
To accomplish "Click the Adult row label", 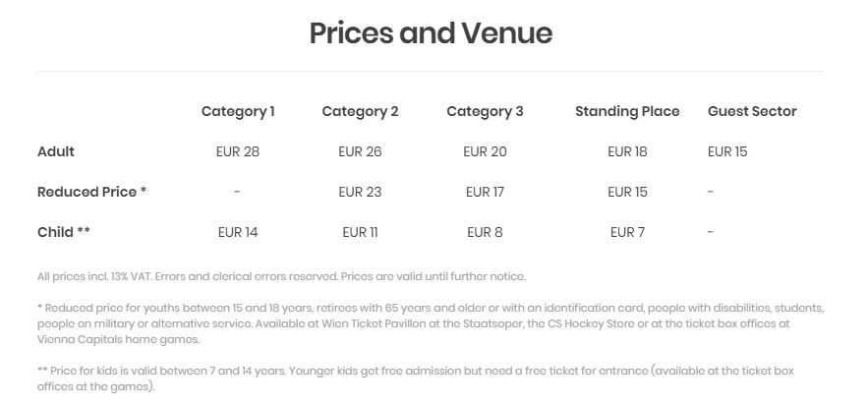I will pos(56,151).
